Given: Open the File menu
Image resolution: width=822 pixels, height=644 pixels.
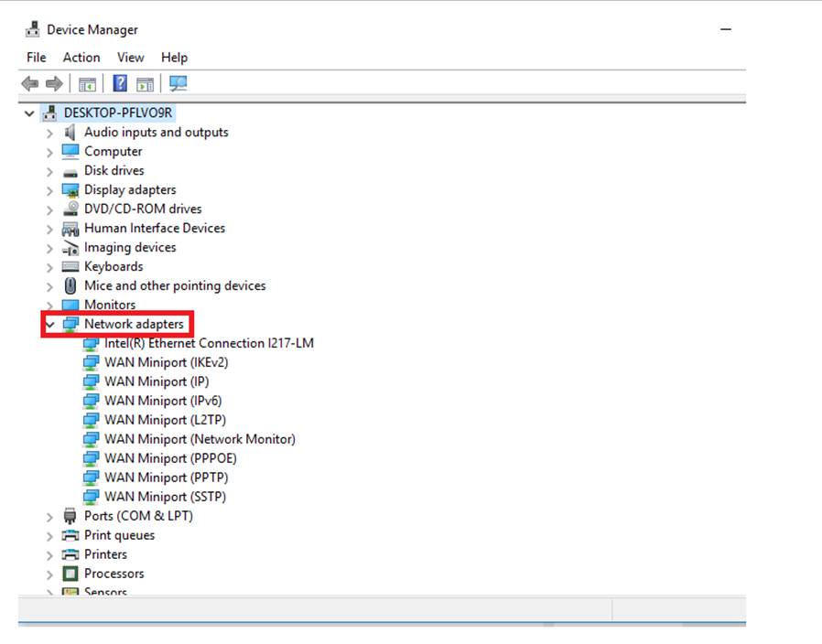Looking at the screenshot, I should (36, 58).
